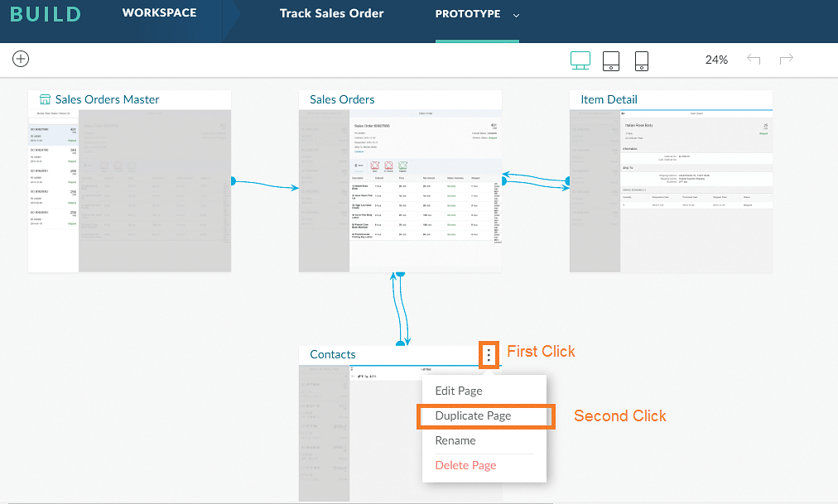Screen dimensions: 838x504
Task: Switch to desktop device view
Action: [x=580, y=60]
